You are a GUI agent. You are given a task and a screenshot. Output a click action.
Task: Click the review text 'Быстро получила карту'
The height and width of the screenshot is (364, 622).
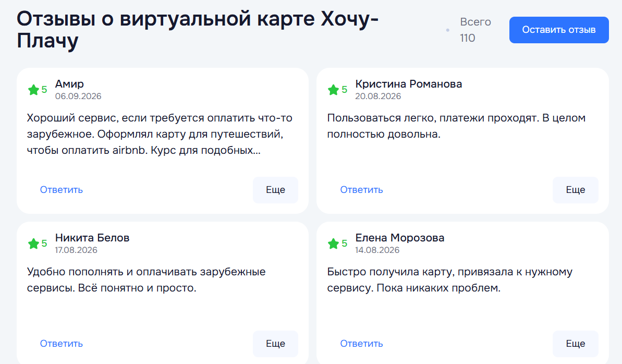tap(449, 280)
